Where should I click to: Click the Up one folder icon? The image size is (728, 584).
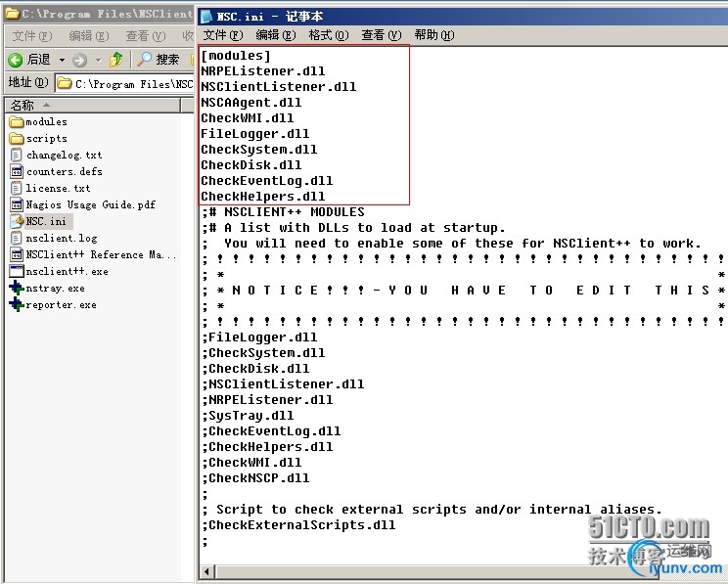pyautogui.click(x=116, y=60)
